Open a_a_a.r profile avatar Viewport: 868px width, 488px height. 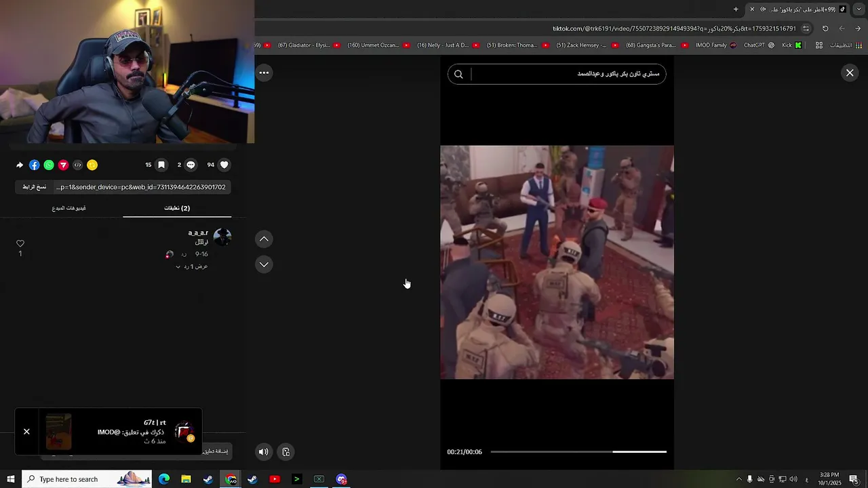(222, 237)
